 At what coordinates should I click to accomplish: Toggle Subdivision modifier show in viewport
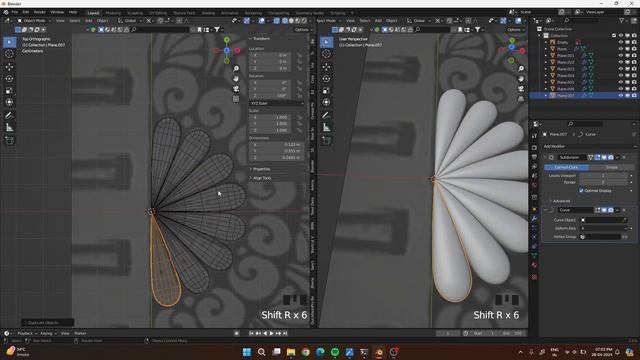point(604,157)
